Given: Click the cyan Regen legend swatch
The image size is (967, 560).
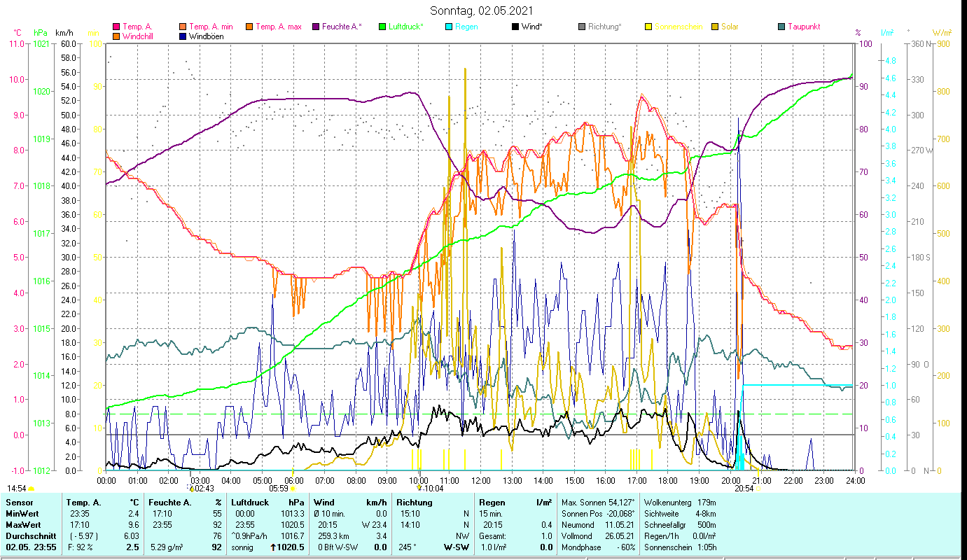Looking at the screenshot, I should pos(449,27).
